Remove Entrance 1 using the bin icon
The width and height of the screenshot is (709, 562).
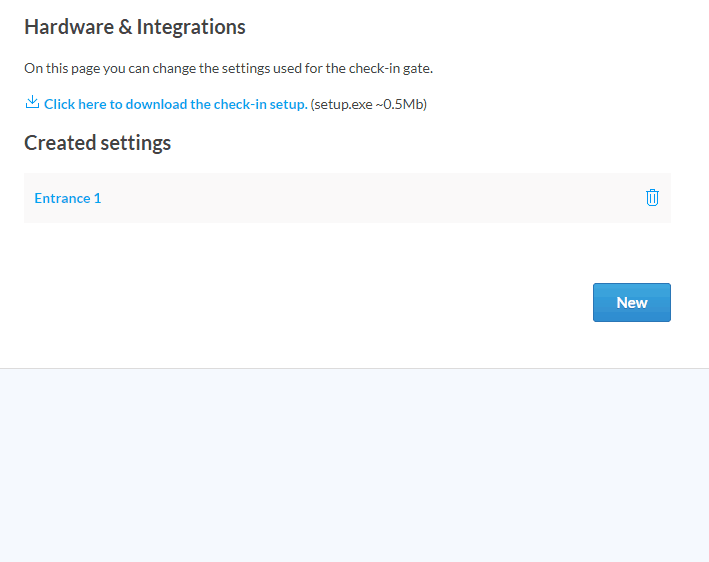pos(652,198)
